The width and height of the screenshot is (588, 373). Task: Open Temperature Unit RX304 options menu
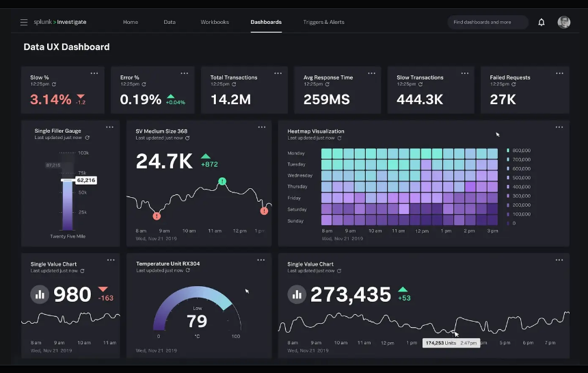click(261, 260)
